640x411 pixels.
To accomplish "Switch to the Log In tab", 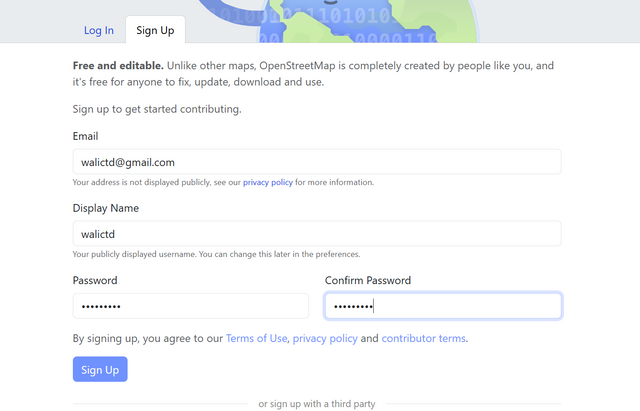I will [x=99, y=30].
